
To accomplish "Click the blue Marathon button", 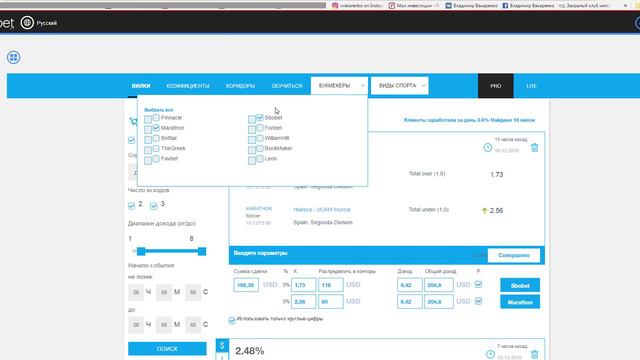I will (520, 302).
